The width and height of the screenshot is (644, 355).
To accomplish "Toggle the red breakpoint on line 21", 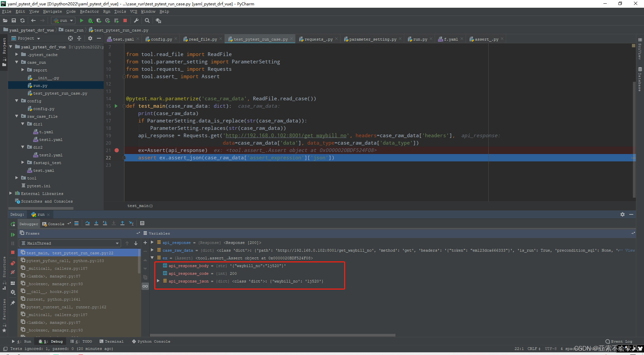I will (117, 150).
